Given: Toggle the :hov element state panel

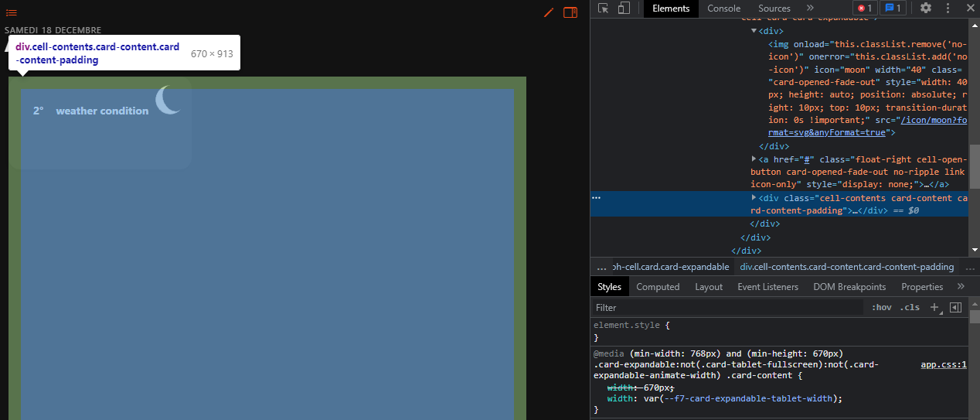Looking at the screenshot, I should coord(881,307).
